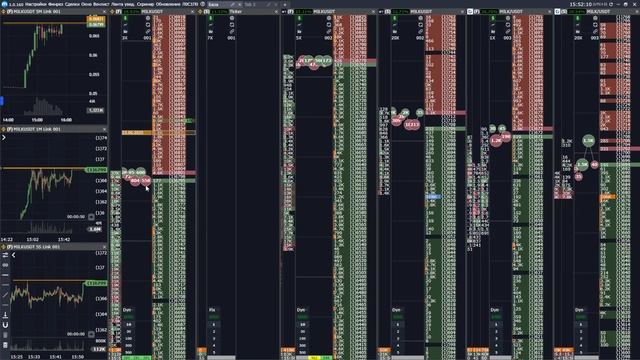Click the line-chart icon in 5X 001 order book
The image size is (640, 360).
[x=125, y=25]
